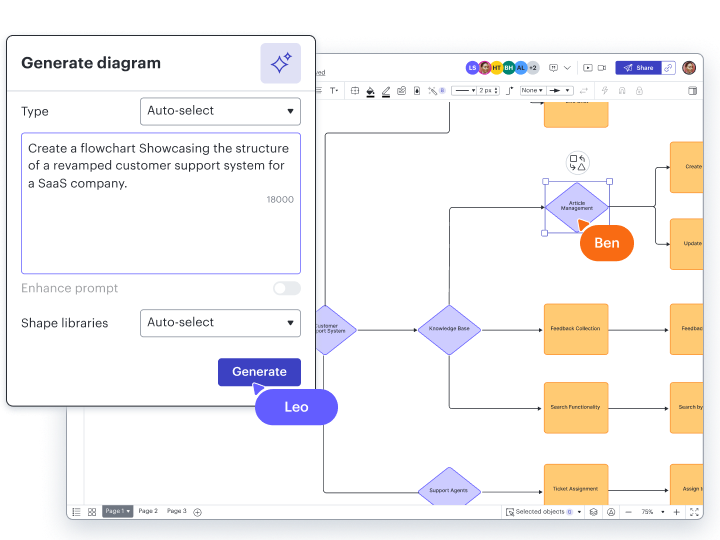The height and width of the screenshot is (540, 720).
Task: Expand the Shape libraries dropdown
Action: (x=220, y=323)
